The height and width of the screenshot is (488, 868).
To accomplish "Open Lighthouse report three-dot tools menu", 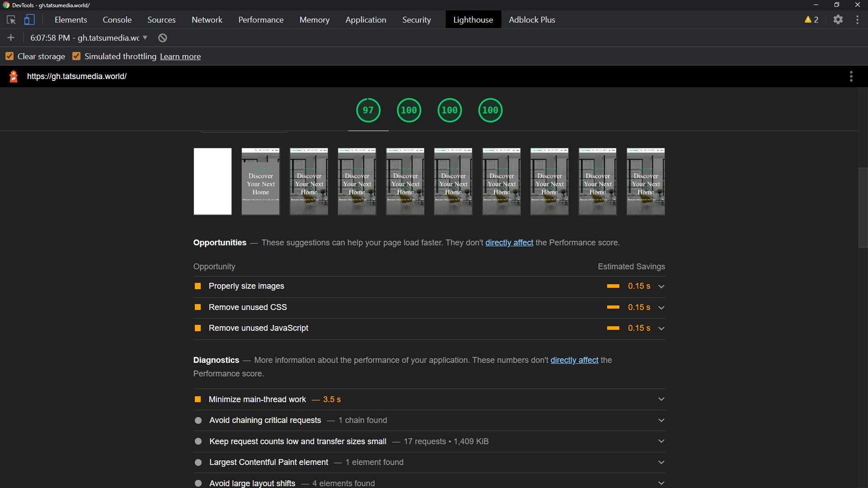I will pyautogui.click(x=851, y=76).
